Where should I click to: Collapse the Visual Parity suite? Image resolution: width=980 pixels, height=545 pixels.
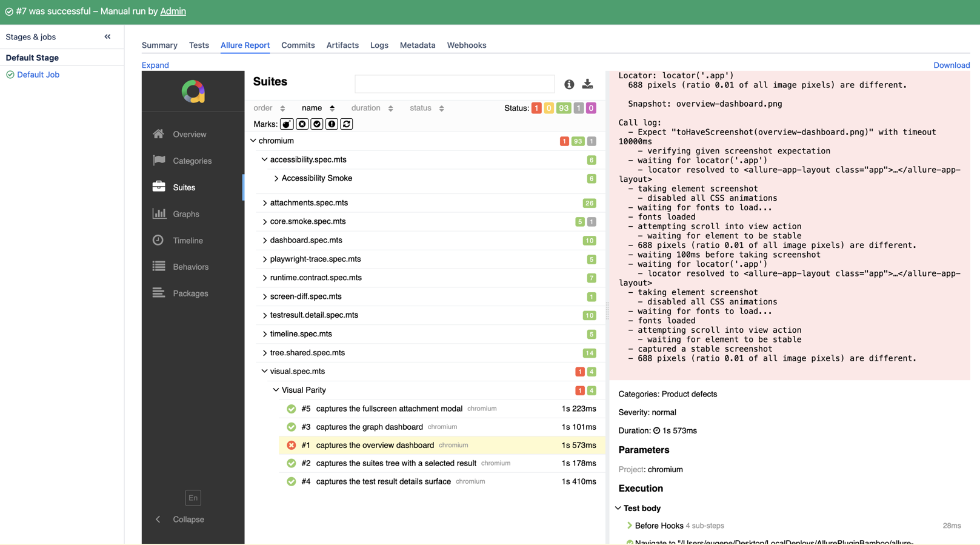tap(276, 390)
